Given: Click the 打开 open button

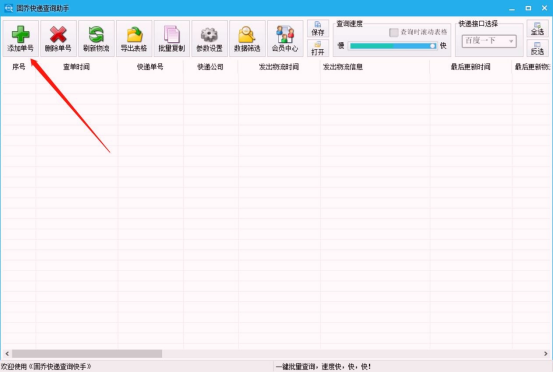Looking at the screenshot, I should click(318, 48).
